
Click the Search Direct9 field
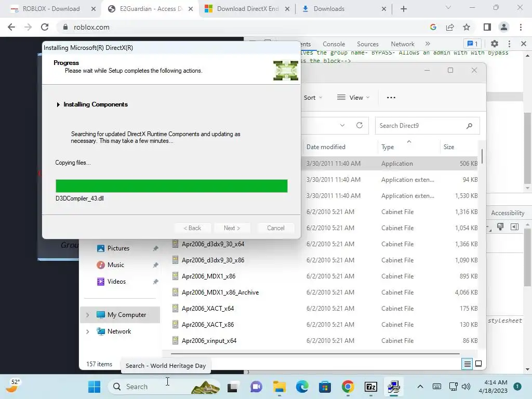[427, 126]
